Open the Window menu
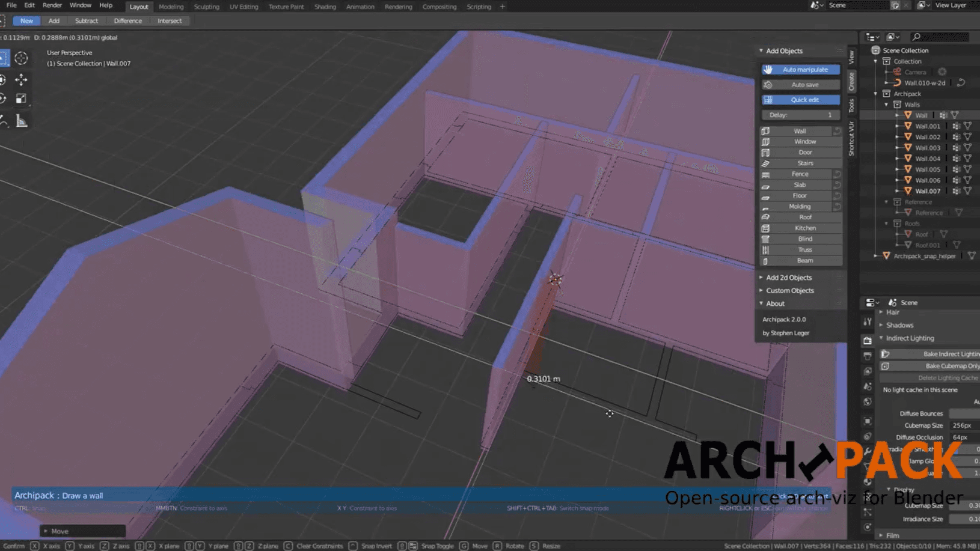 point(81,5)
